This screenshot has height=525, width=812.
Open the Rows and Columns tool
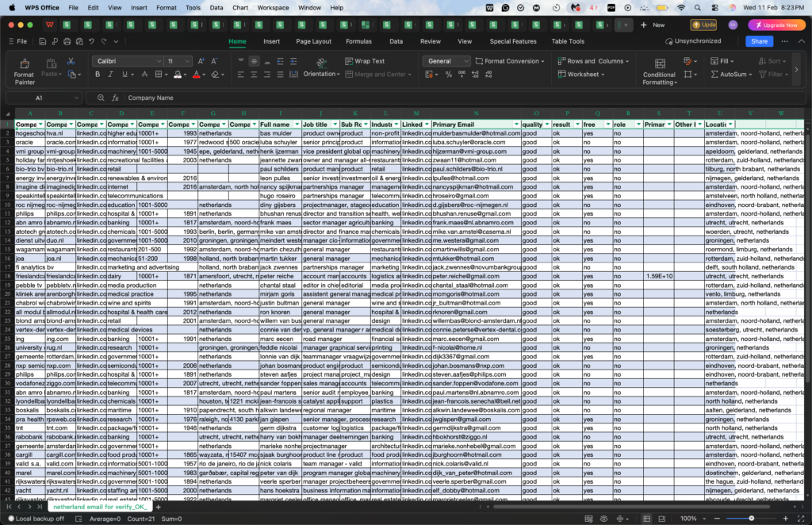coord(593,59)
